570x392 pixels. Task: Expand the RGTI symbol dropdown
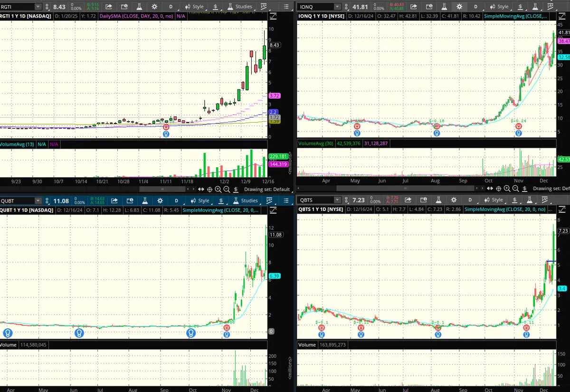(38, 7)
